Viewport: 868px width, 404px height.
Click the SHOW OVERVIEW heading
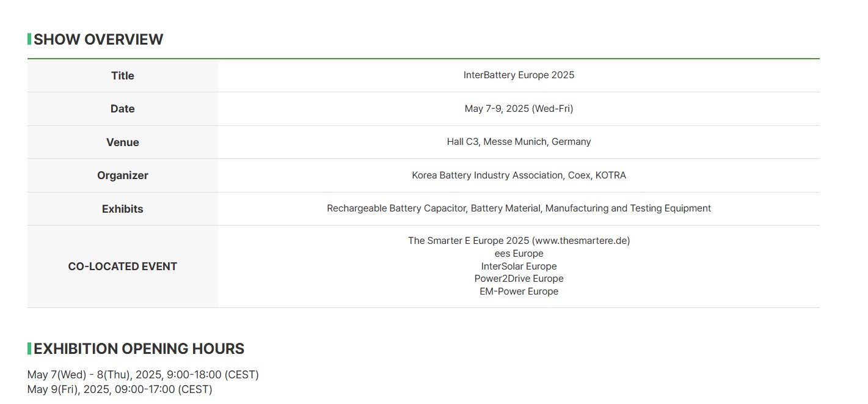coord(98,39)
